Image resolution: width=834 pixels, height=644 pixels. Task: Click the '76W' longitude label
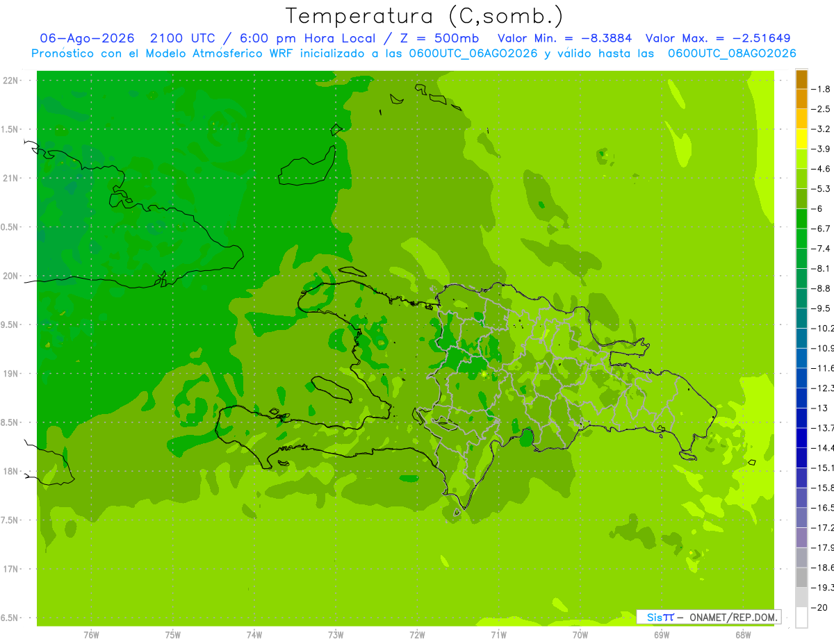pyautogui.click(x=91, y=635)
